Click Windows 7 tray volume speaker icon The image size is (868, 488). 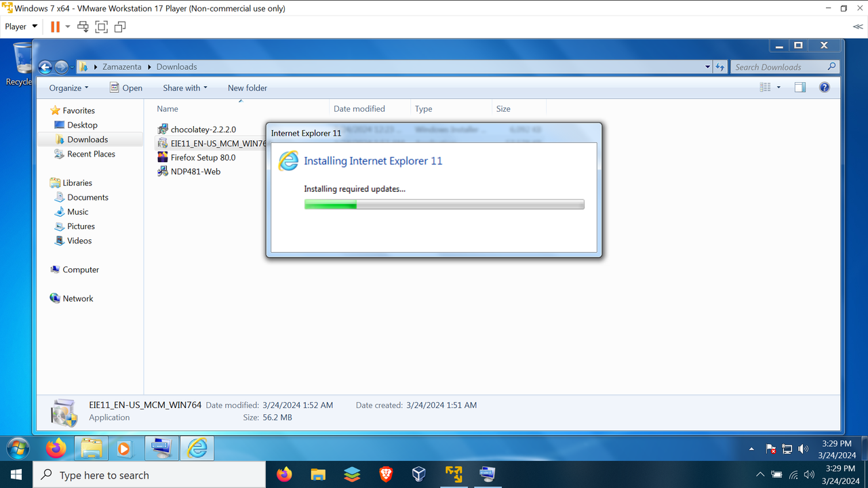coord(804,449)
